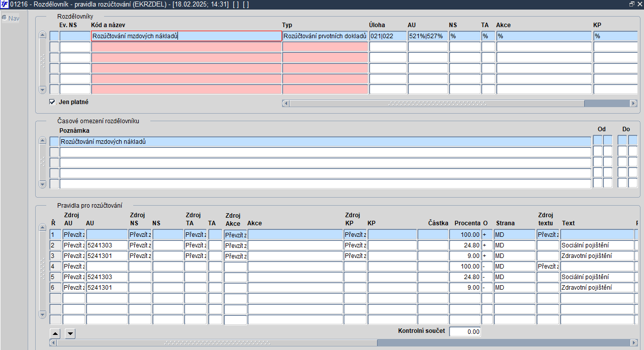
Task: Open Strana MD dropdown in rule row 6
Action: 514,287
